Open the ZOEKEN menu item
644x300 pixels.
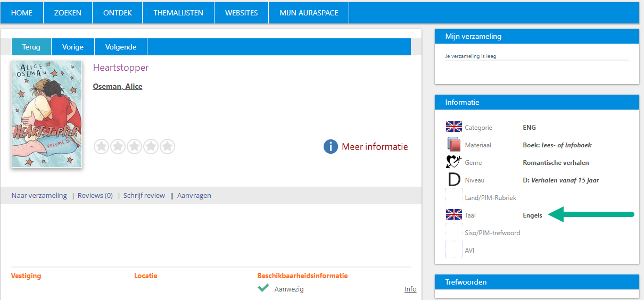[x=68, y=13]
